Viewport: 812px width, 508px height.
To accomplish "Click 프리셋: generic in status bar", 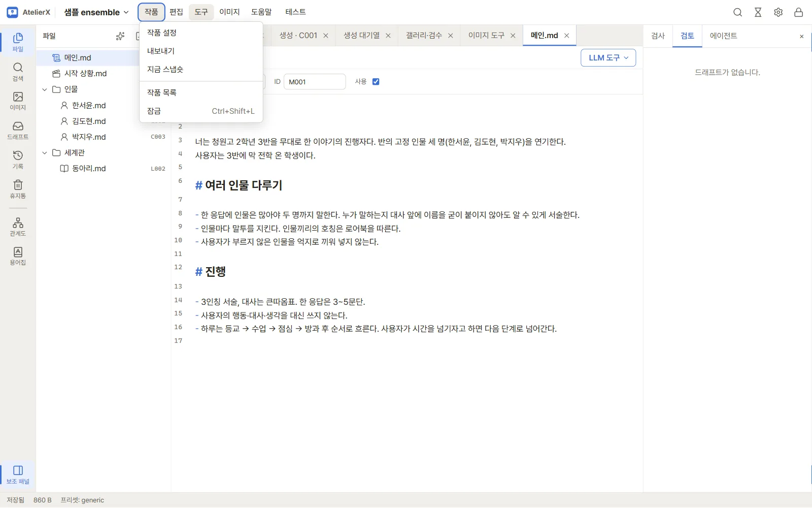I will 82,500.
